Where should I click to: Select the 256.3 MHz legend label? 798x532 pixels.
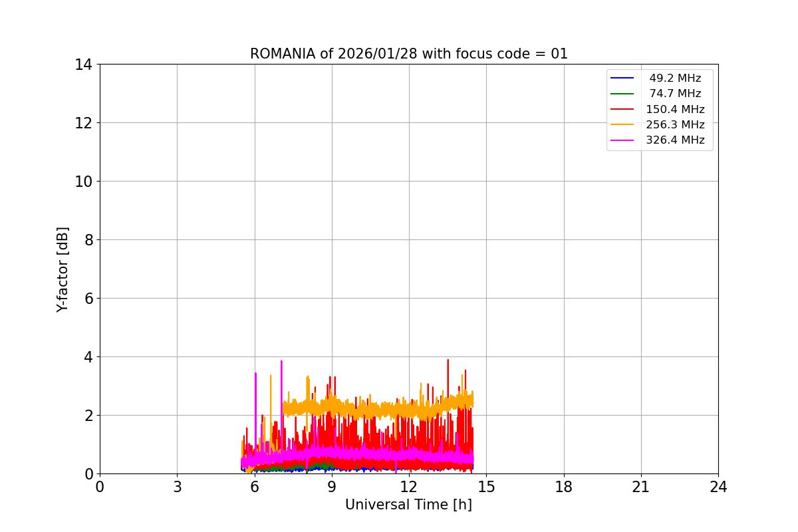tap(675, 125)
